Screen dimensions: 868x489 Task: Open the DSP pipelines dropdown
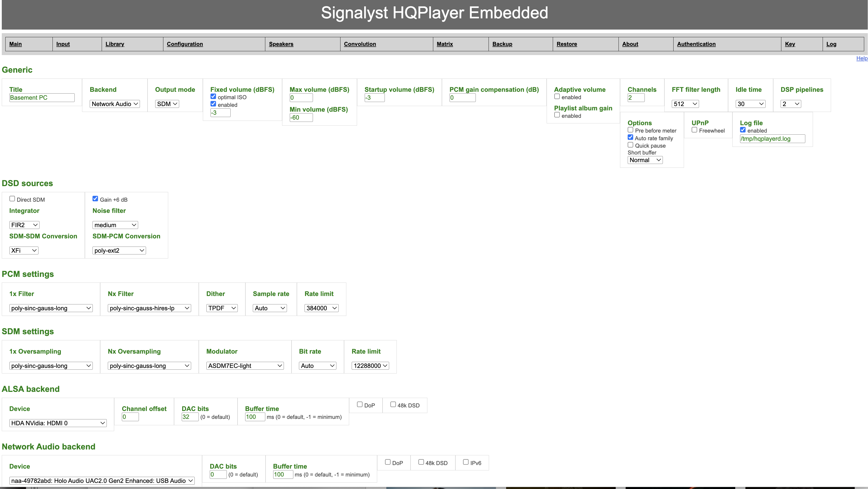pyautogui.click(x=791, y=104)
